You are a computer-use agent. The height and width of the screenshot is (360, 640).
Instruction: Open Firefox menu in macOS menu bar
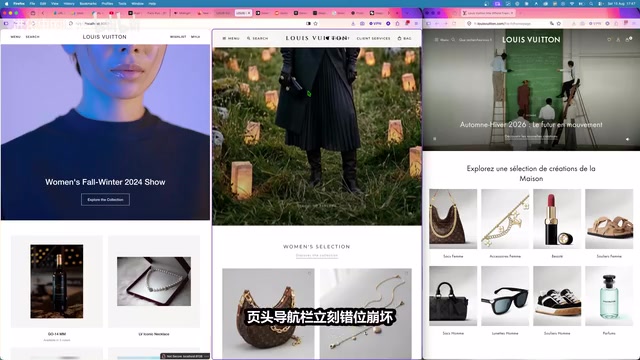(x=19, y=3)
